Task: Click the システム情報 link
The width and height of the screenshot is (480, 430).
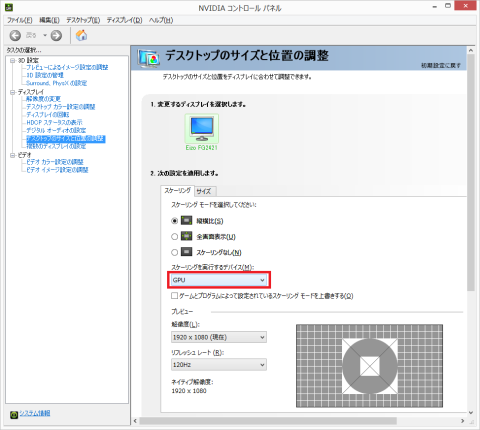Action: tap(35, 413)
